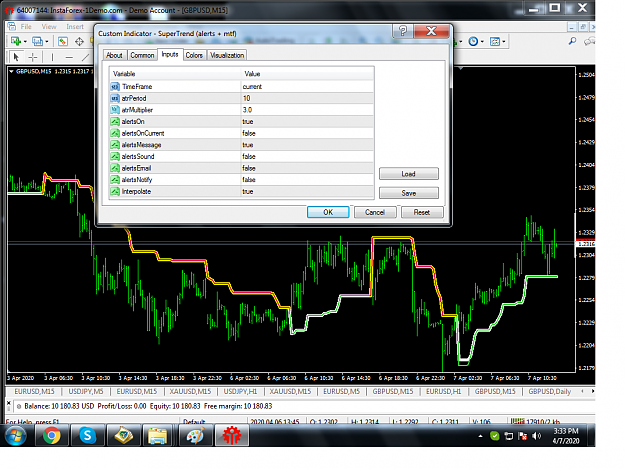Edit the atrMultiplier value 3.0
Viewport: 625px width, 469px height.
pos(307,110)
